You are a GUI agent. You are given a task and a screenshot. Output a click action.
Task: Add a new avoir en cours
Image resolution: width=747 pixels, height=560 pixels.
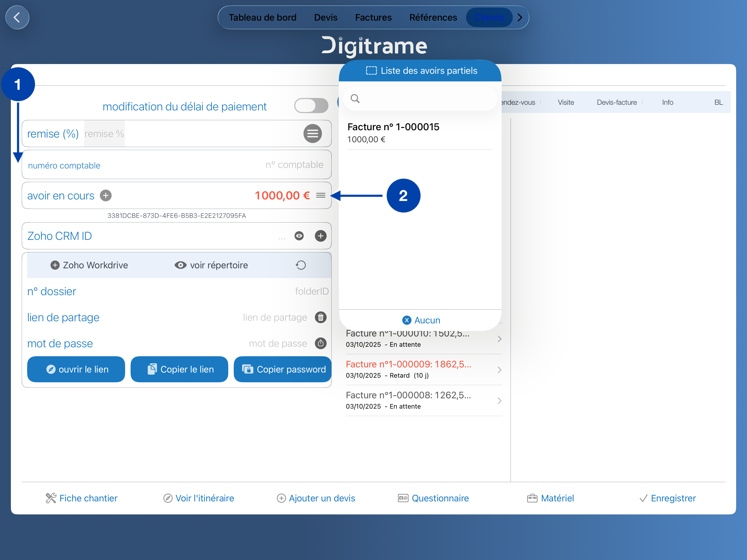[106, 195]
